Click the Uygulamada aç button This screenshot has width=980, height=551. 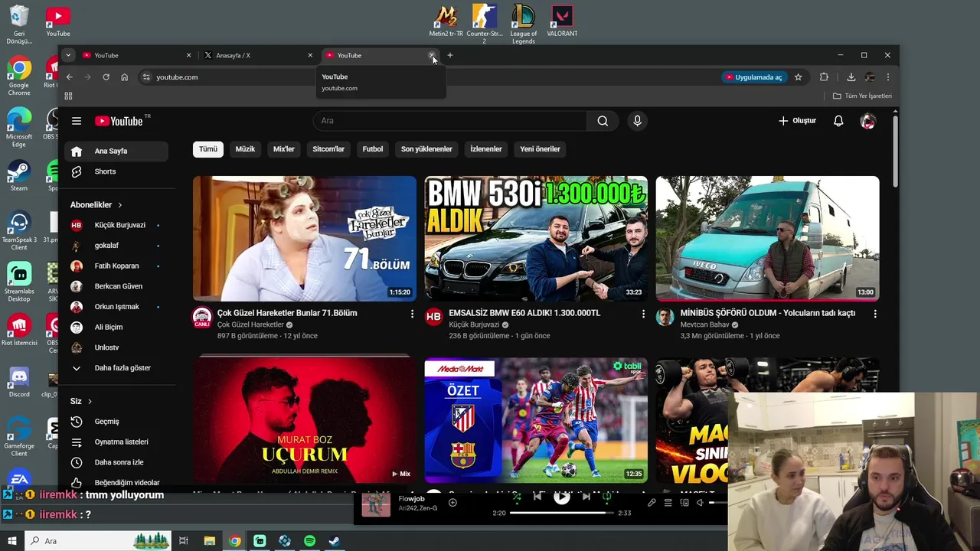753,77
